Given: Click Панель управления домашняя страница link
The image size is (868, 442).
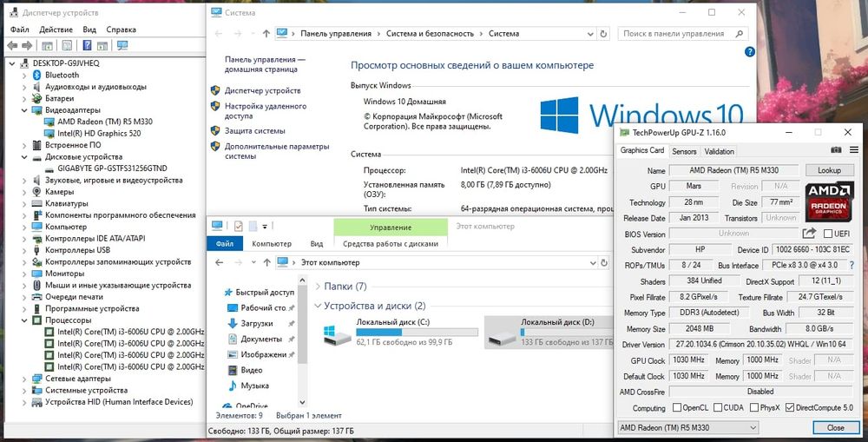Looking at the screenshot, I should (x=265, y=64).
